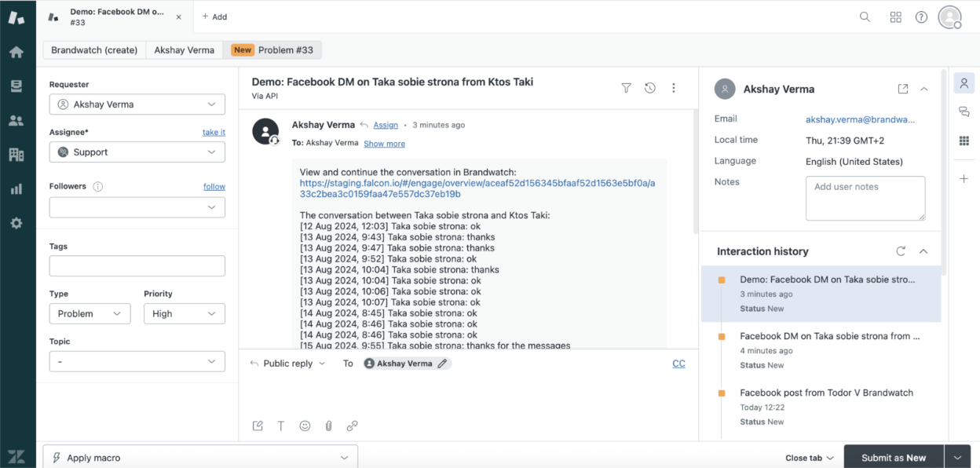This screenshot has width=980, height=468.
Task: Add a panel with the plus icon
Action: tap(964, 179)
